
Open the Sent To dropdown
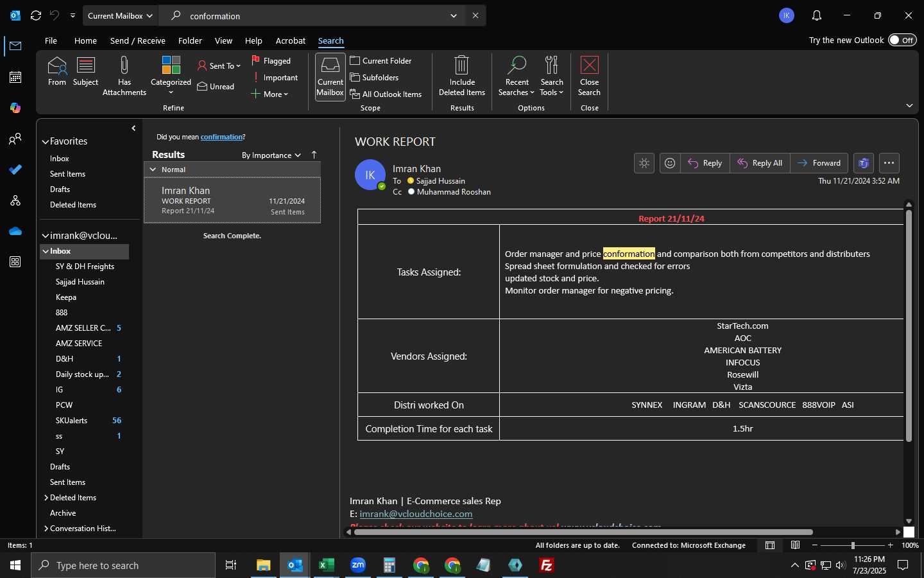click(219, 66)
